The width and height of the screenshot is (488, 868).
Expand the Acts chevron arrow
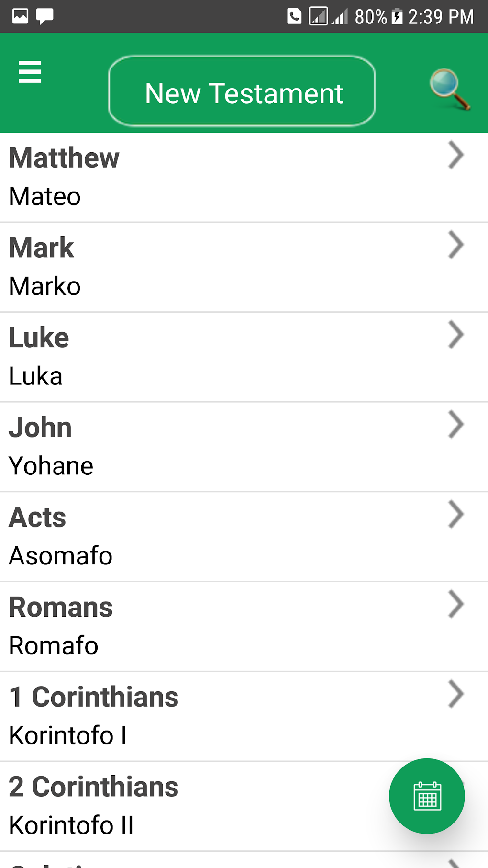pyautogui.click(x=456, y=515)
